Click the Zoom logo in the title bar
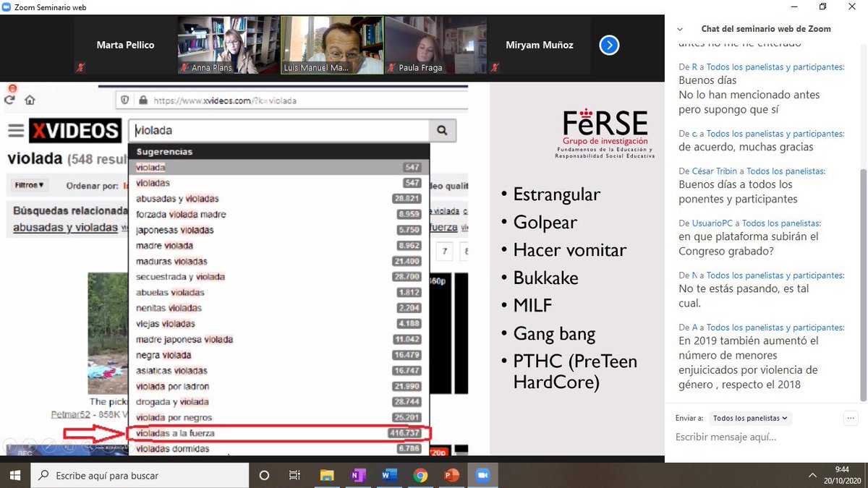The height and width of the screenshot is (488, 868). pyautogui.click(x=7, y=7)
